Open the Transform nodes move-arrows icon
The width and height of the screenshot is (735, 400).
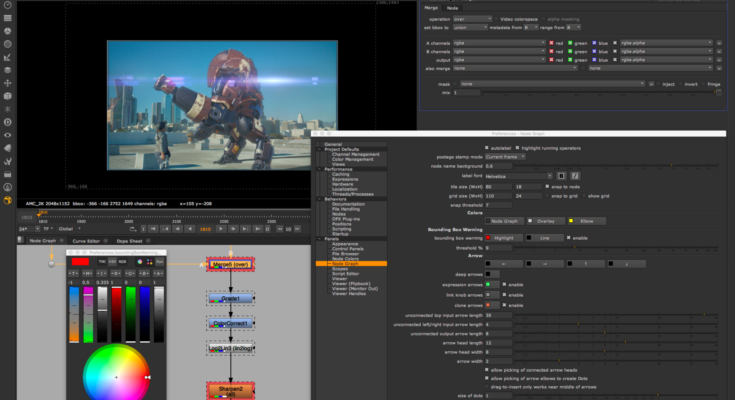click(8, 83)
